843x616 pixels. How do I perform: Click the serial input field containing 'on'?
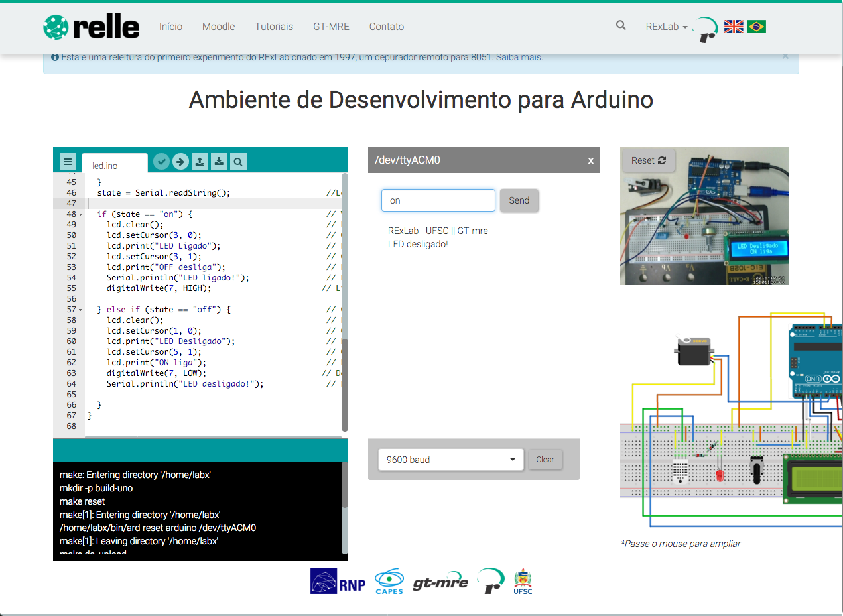click(x=438, y=200)
